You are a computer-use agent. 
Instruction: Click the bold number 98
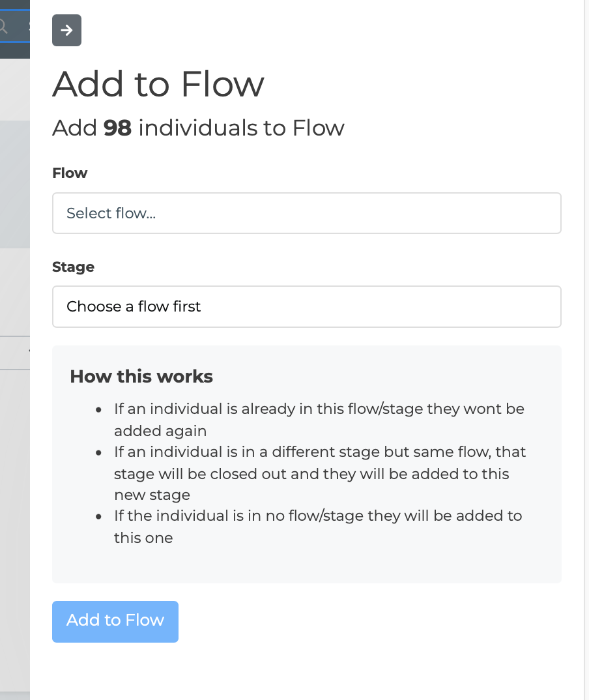click(117, 128)
